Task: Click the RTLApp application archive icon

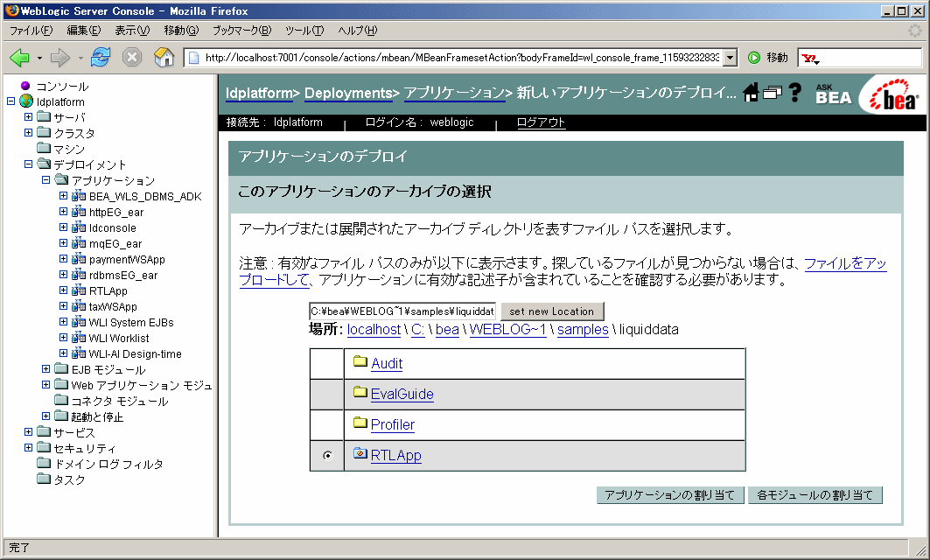Action: coord(360,453)
